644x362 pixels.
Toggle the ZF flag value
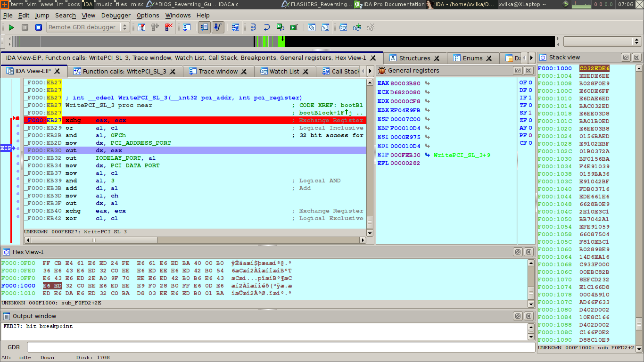[530, 120]
